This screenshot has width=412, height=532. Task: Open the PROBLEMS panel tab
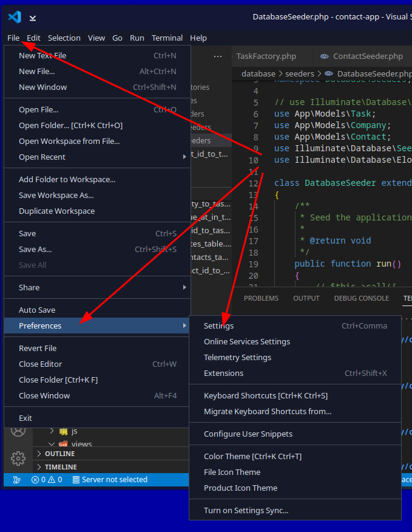click(x=261, y=298)
